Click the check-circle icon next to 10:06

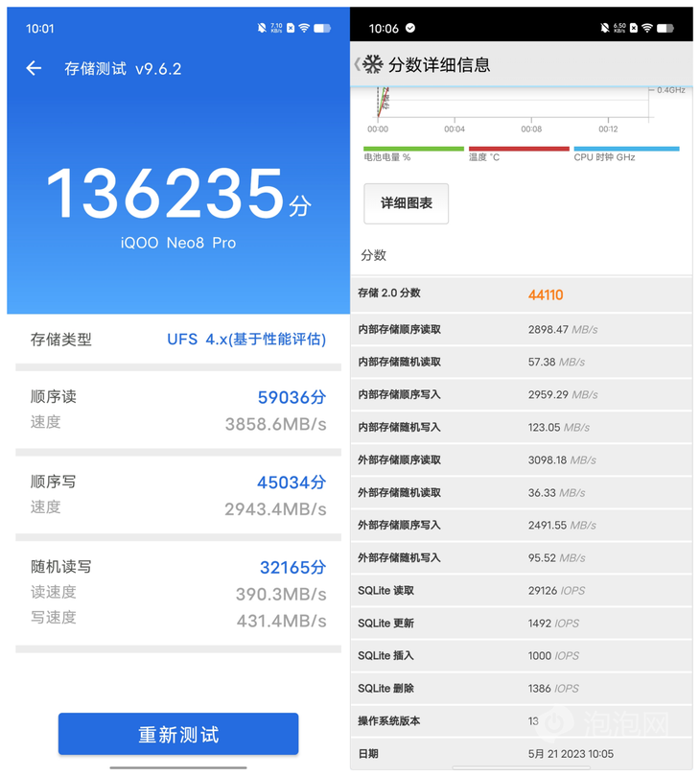point(410,29)
